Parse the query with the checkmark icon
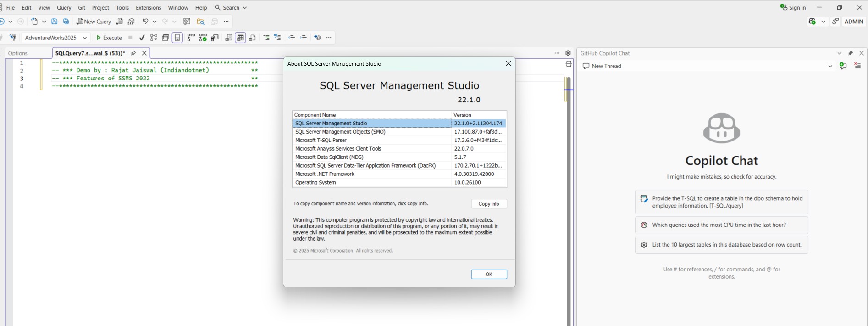The image size is (868, 326). tap(142, 38)
